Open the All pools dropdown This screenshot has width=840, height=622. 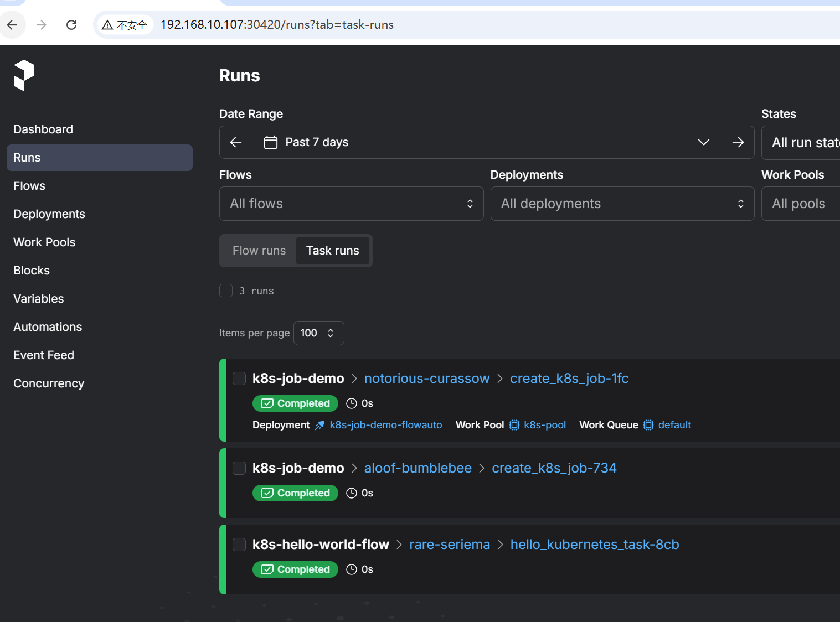coord(801,204)
